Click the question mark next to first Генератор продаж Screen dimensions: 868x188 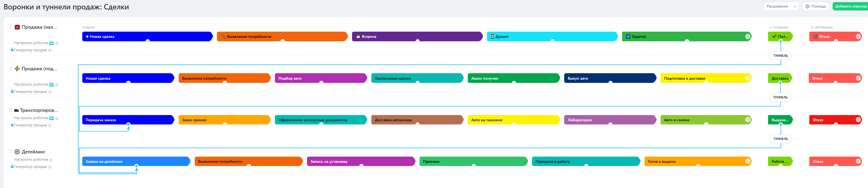pyautogui.click(x=50, y=50)
